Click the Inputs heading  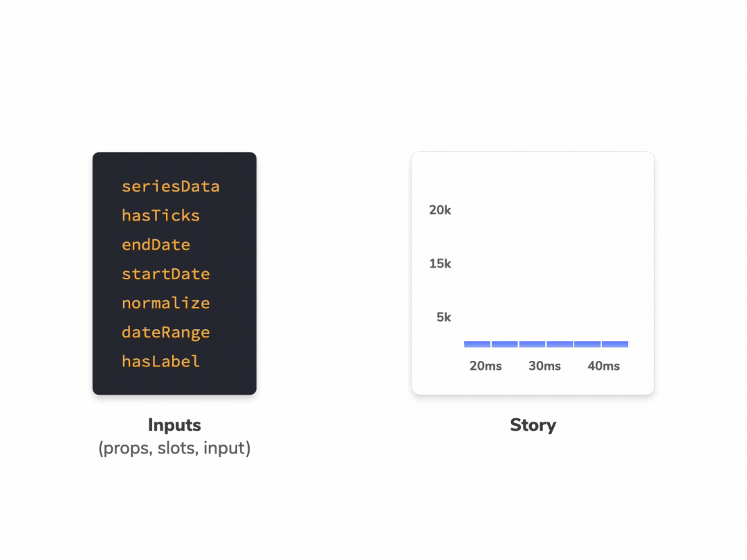tap(174, 424)
